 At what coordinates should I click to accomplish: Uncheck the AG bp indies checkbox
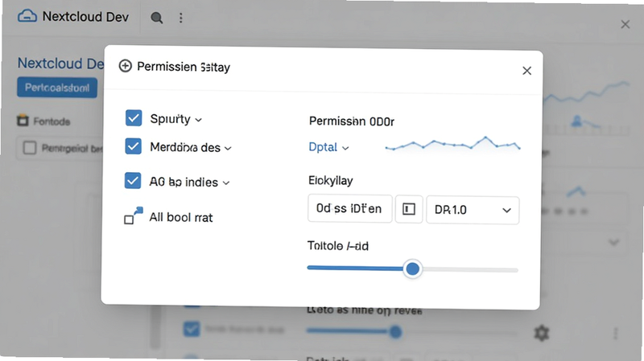click(133, 180)
